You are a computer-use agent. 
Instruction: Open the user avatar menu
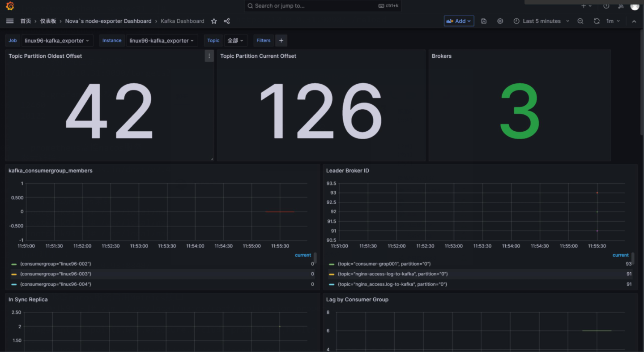click(635, 6)
